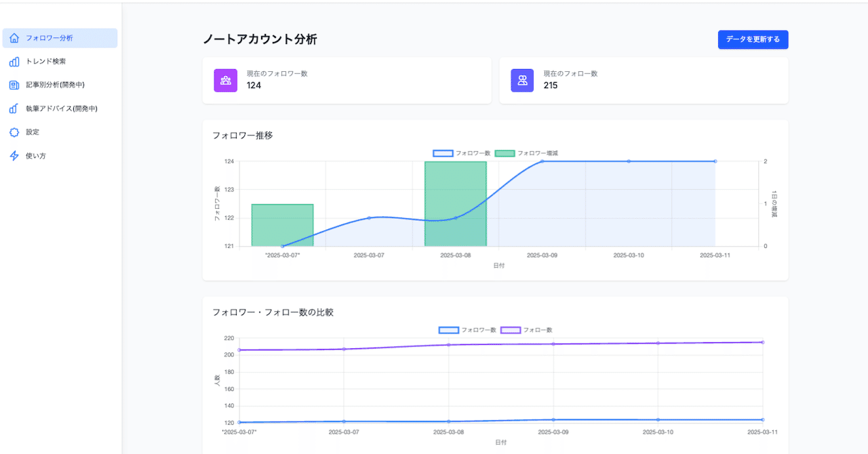Click the purple followers icon card
Viewport: 868px width, 454px height.
[x=226, y=81]
